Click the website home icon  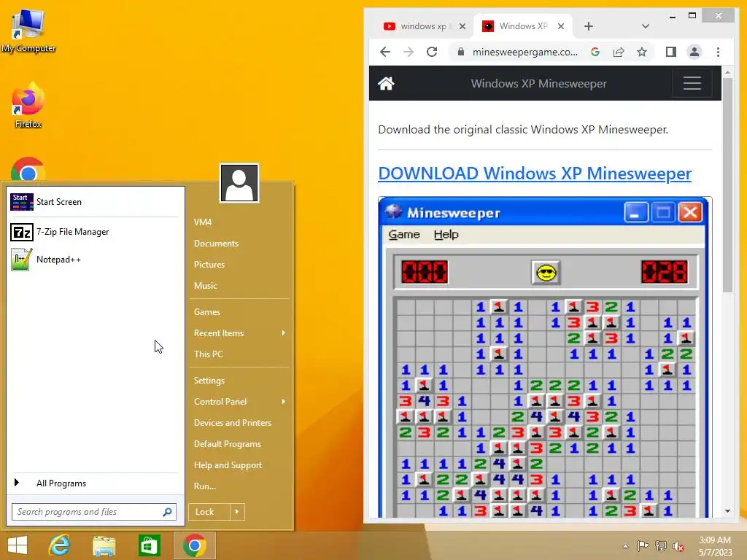(x=386, y=83)
